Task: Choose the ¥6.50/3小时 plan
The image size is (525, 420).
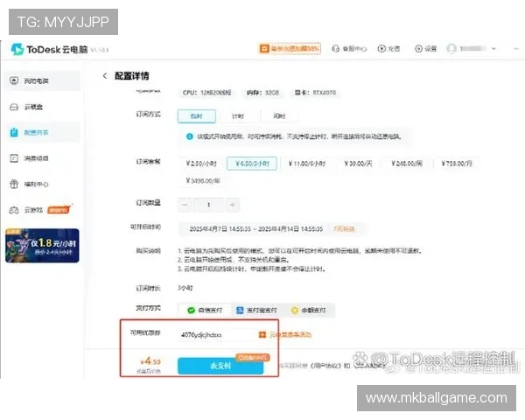Action: pyautogui.click(x=252, y=164)
